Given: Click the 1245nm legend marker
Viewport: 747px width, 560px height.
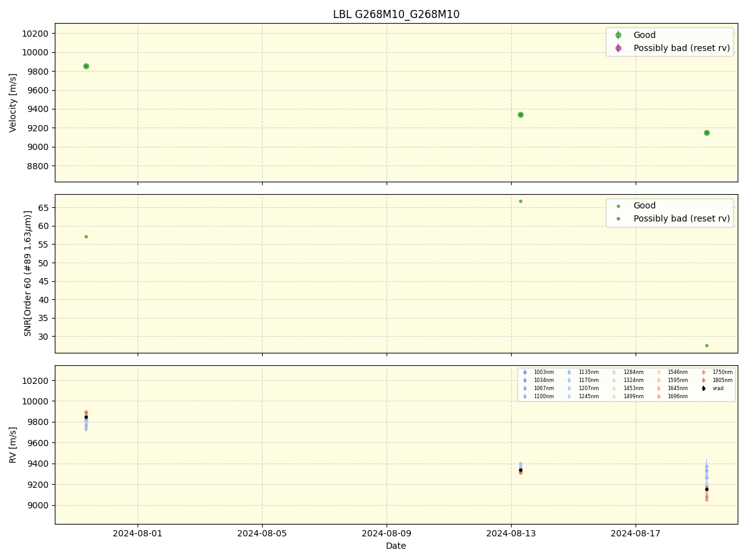Looking at the screenshot, I should pyautogui.click(x=570, y=396).
